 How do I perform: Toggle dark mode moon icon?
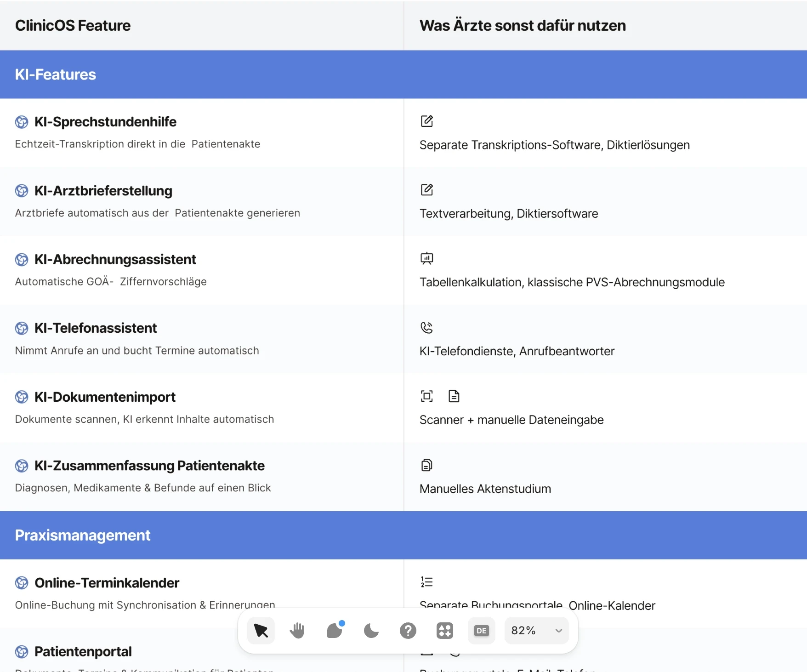[371, 631]
